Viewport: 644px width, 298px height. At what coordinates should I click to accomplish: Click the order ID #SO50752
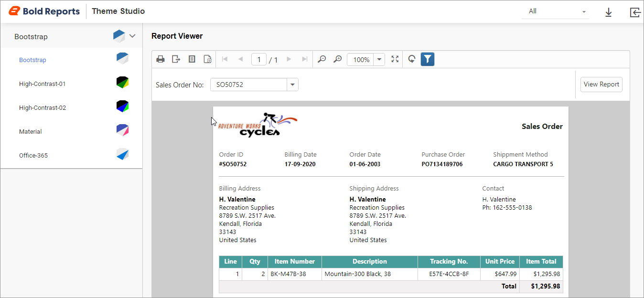click(233, 164)
